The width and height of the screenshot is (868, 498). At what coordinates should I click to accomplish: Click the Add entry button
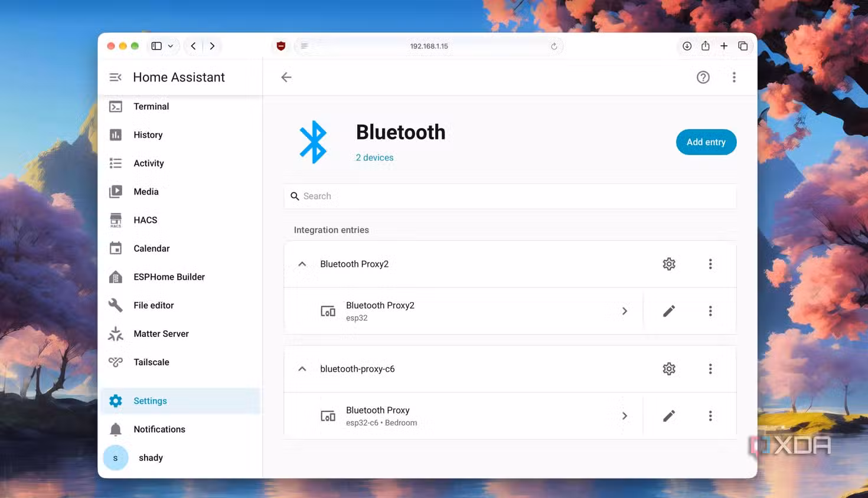tap(706, 142)
